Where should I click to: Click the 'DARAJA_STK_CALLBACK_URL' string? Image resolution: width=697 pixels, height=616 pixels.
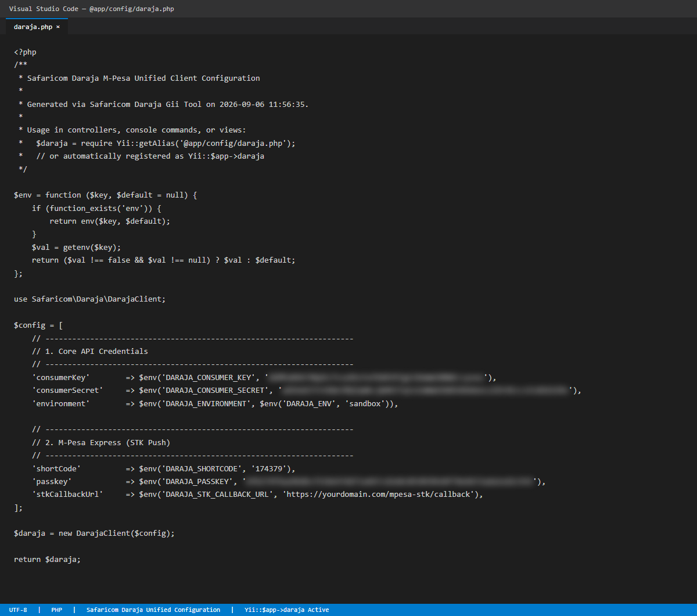[217, 495]
